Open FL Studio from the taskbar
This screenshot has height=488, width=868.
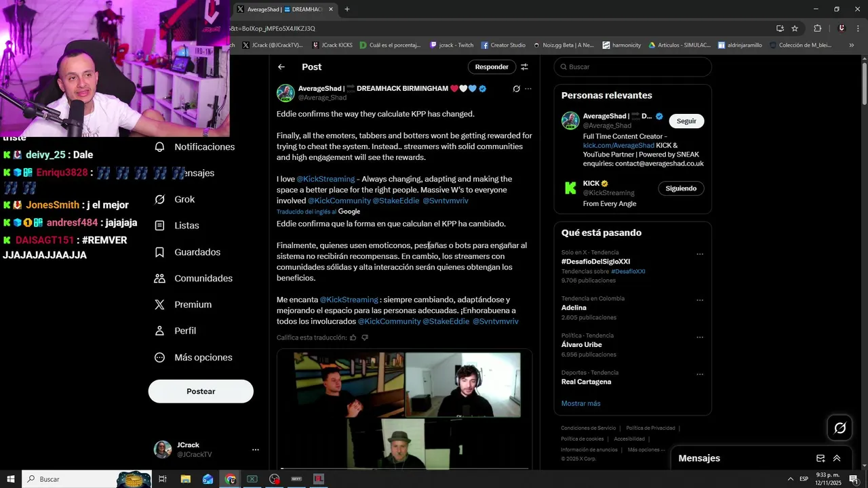pos(318,479)
